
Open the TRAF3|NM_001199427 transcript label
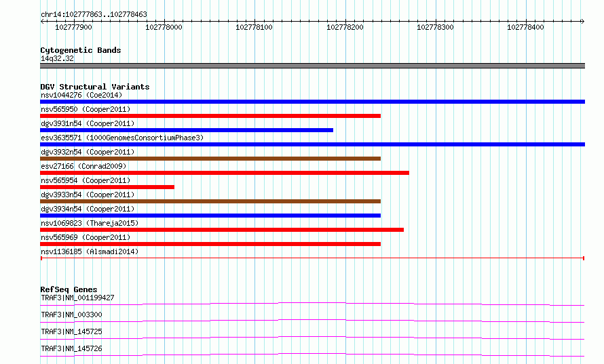pos(77,298)
